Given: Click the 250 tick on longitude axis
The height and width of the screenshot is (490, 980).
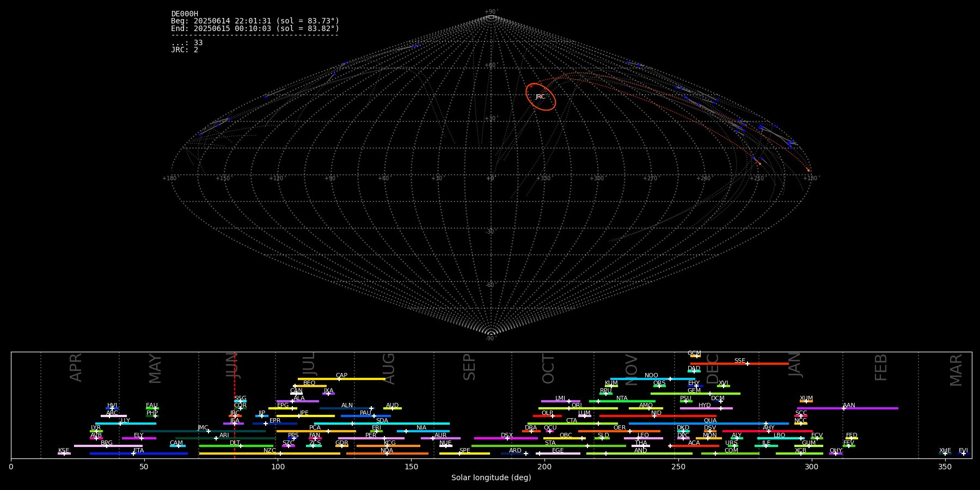Looking at the screenshot, I should point(678,467).
